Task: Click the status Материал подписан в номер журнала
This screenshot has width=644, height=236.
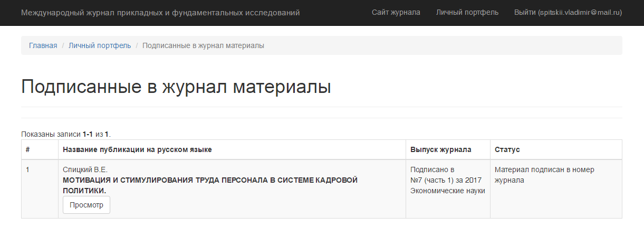Action: coord(544,175)
